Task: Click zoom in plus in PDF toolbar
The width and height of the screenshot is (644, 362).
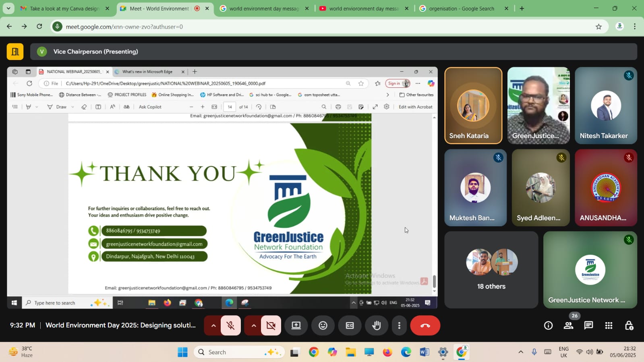Action: pyautogui.click(x=203, y=107)
